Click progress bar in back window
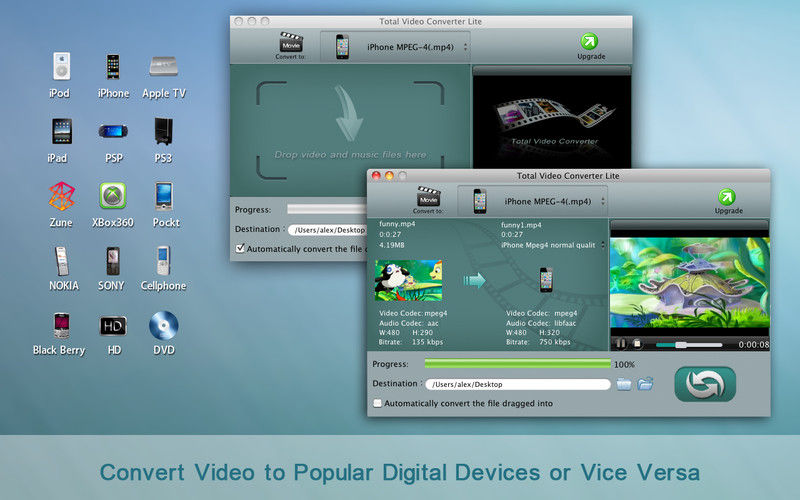The width and height of the screenshot is (800, 500). coord(327,209)
